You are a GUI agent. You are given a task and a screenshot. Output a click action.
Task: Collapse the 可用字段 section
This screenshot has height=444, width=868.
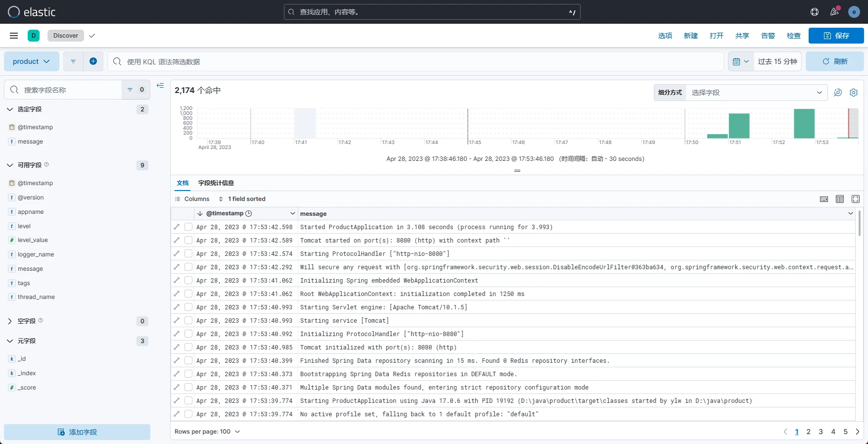point(10,165)
